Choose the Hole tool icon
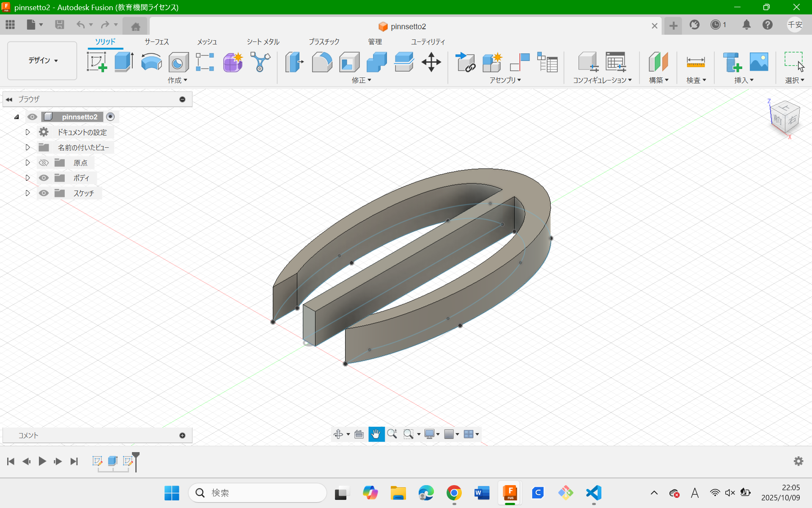Screen dimensions: 812x508 [x=178, y=62]
